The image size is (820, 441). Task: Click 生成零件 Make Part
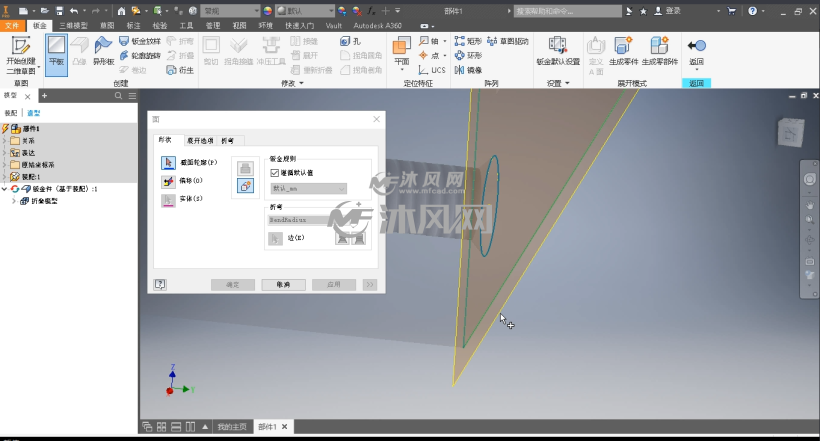click(623, 51)
